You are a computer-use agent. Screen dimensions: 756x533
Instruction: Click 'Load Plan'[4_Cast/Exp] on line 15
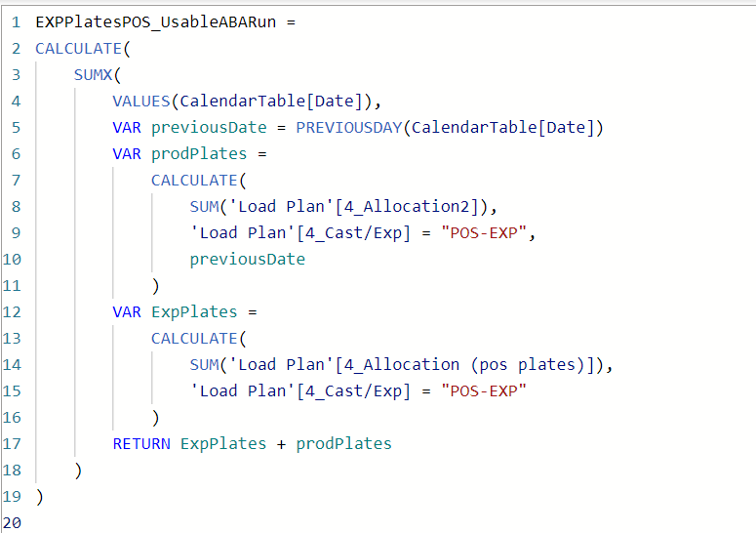300,391
